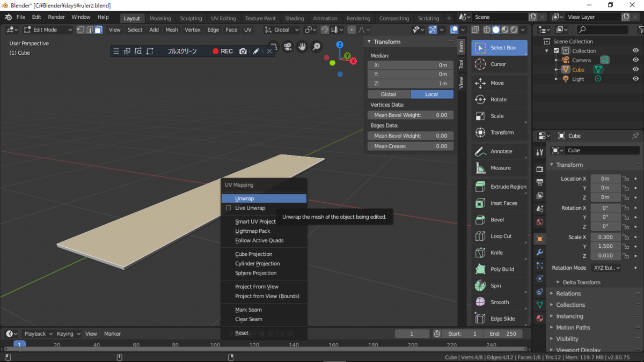This screenshot has width=644, height=362.
Task: Choose the Scale tool
Action: pos(499,116)
